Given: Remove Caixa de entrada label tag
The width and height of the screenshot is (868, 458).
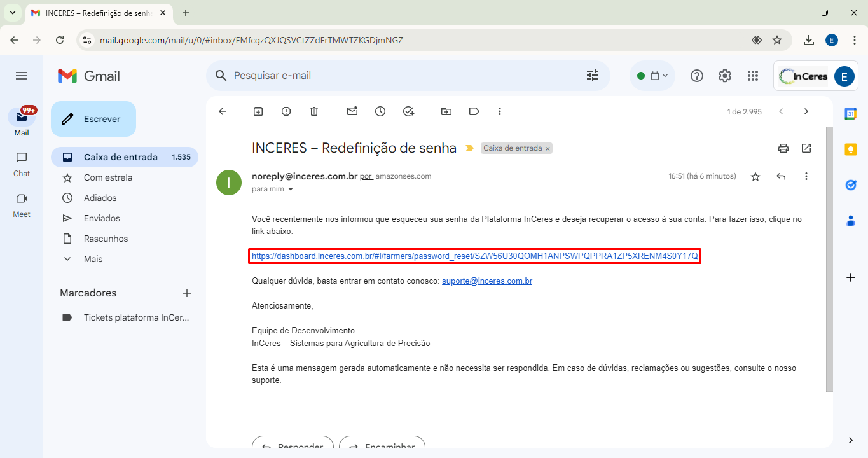Looking at the screenshot, I should pyautogui.click(x=548, y=148).
